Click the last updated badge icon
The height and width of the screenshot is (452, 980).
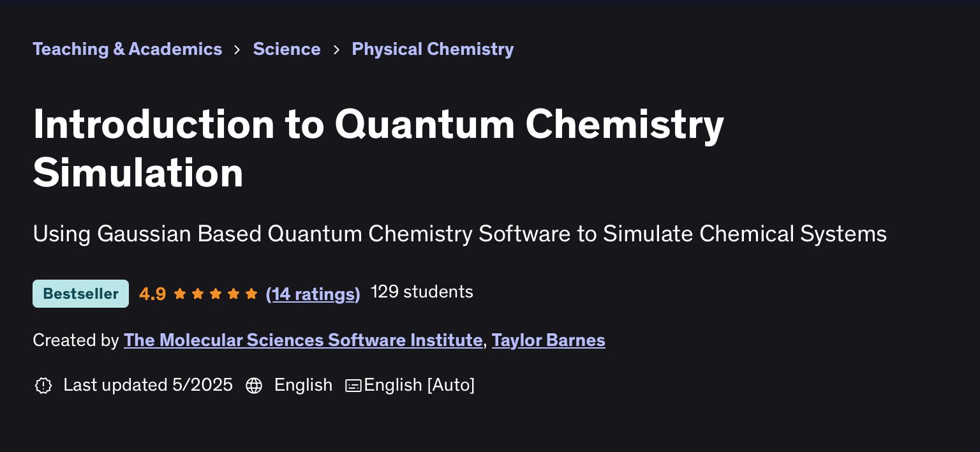tap(43, 386)
